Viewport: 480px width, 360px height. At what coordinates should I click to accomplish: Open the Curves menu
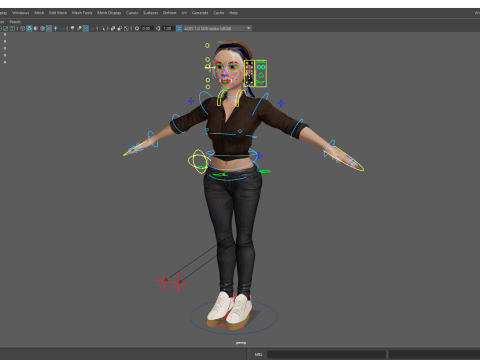pyautogui.click(x=132, y=13)
